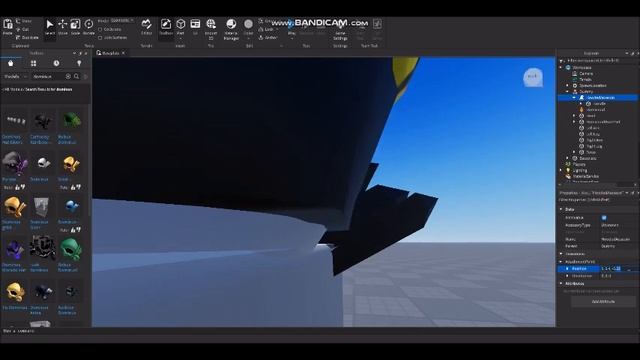Open the Explorer filter bar
The image size is (640, 360).
[x=598, y=60]
